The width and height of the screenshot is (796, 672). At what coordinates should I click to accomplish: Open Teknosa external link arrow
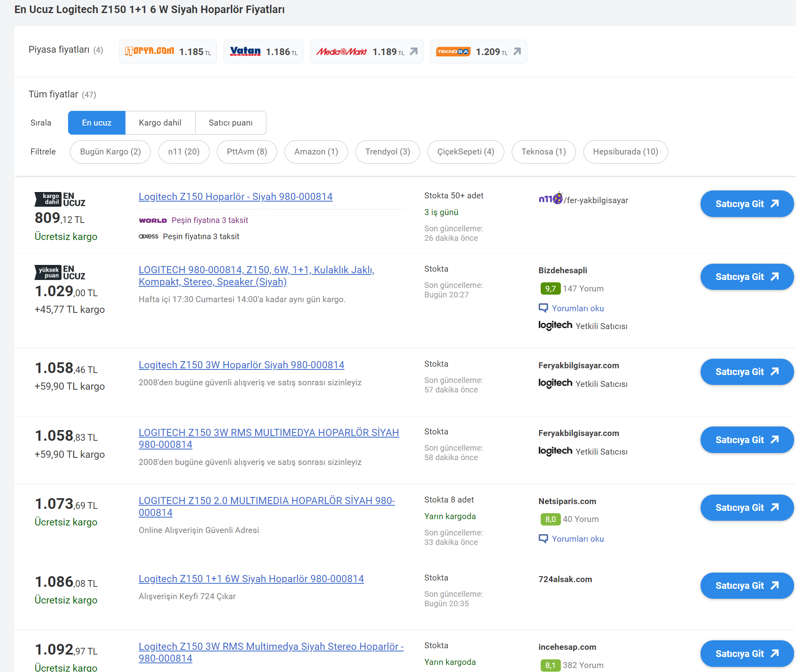point(517,51)
